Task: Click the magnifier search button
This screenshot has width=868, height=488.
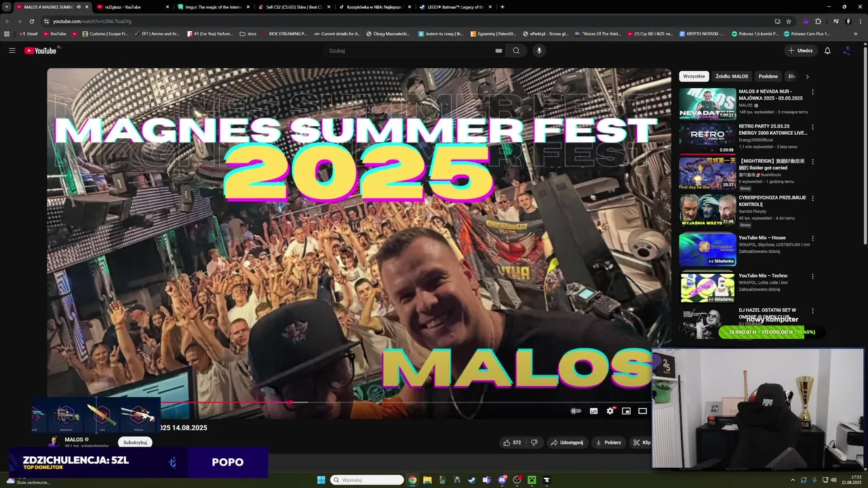Action: [x=516, y=51]
